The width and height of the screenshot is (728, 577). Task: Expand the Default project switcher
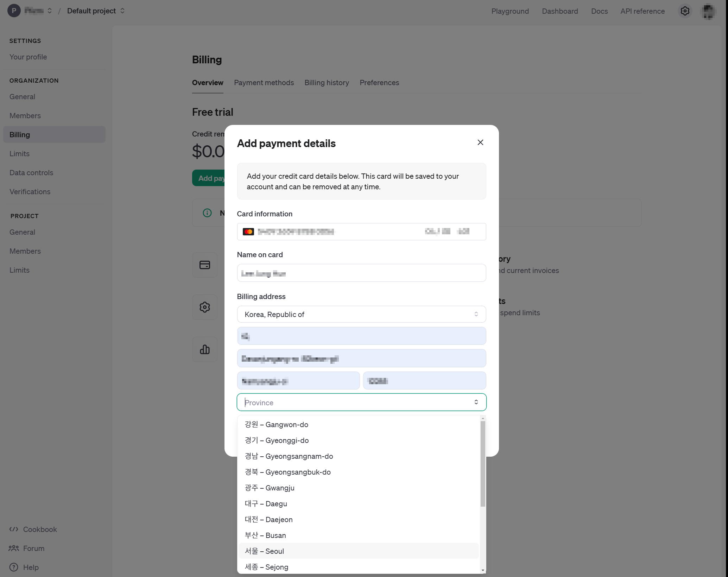click(x=96, y=11)
